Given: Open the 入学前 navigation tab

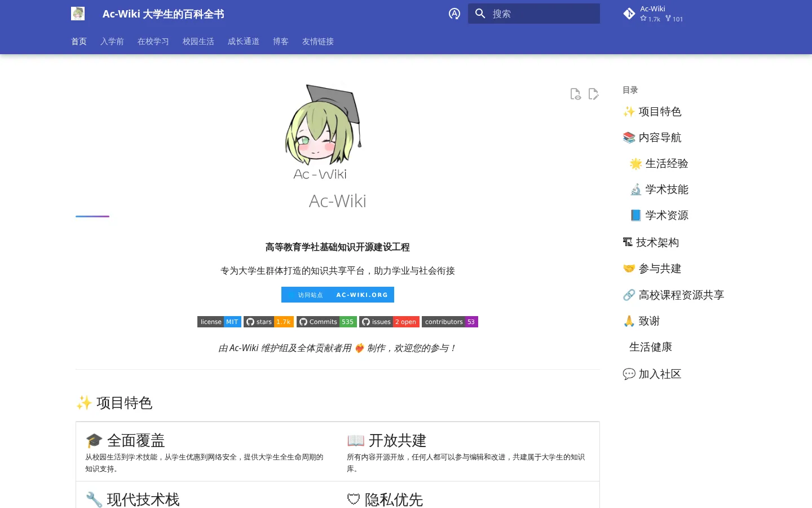Looking at the screenshot, I should pos(112,41).
